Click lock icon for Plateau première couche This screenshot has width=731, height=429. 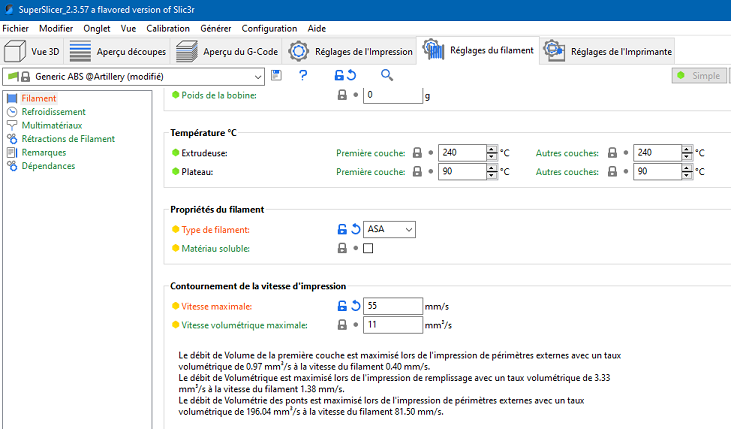pyautogui.click(x=417, y=172)
